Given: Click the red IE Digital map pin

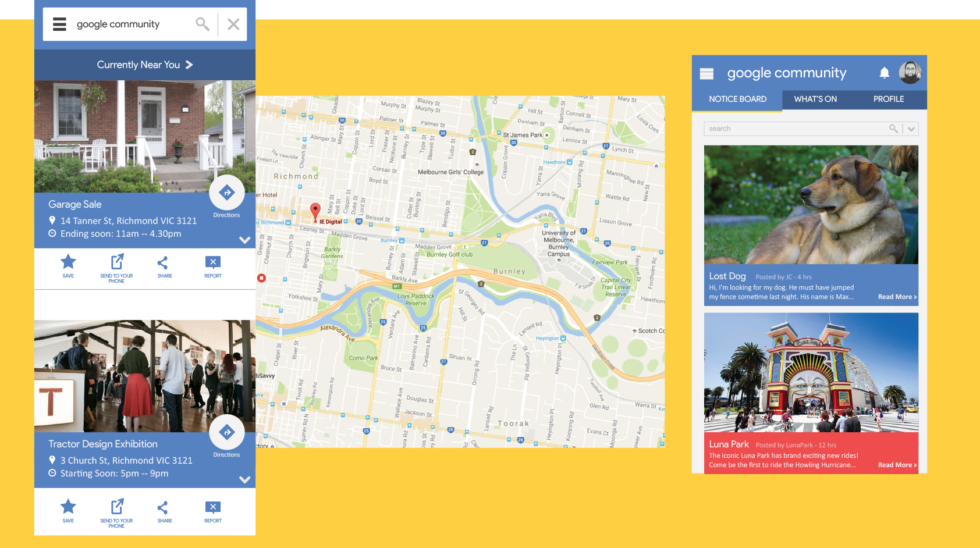Looking at the screenshot, I should click(315, 212).
